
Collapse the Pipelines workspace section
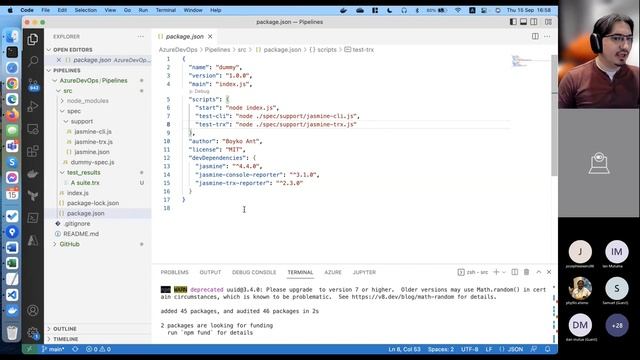coord(67,70)
